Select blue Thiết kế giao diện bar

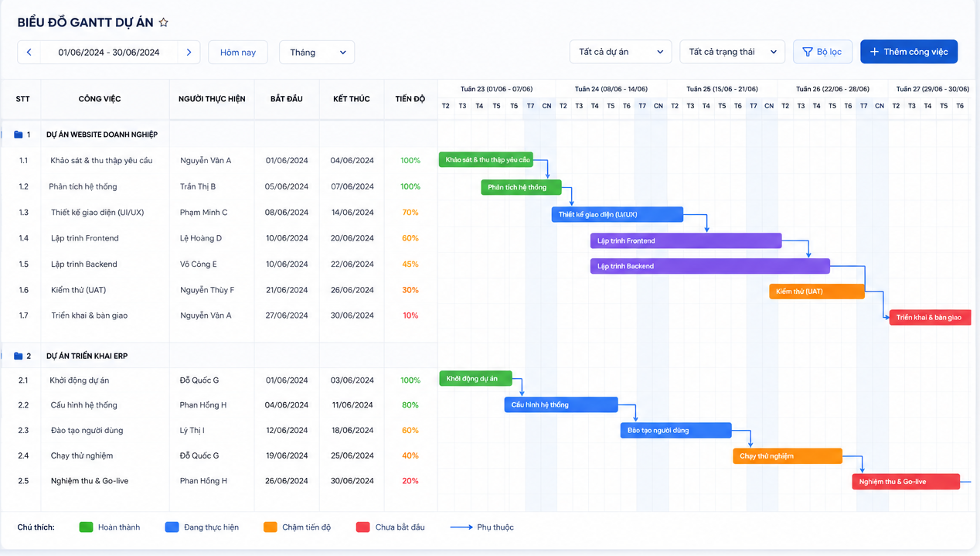point(618,214)
